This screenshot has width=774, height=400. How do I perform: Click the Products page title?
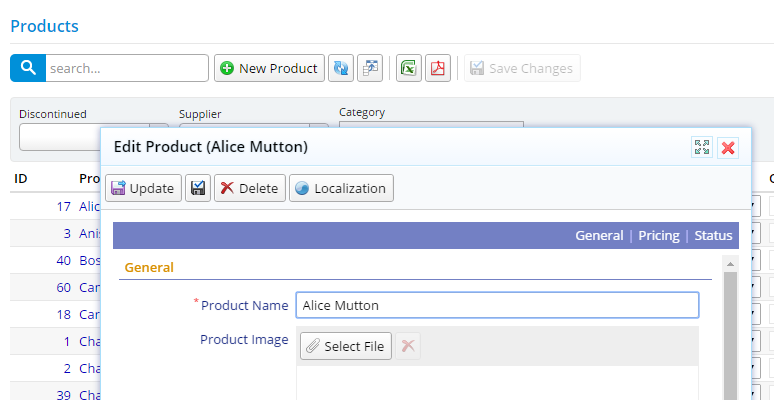(44, 26)
